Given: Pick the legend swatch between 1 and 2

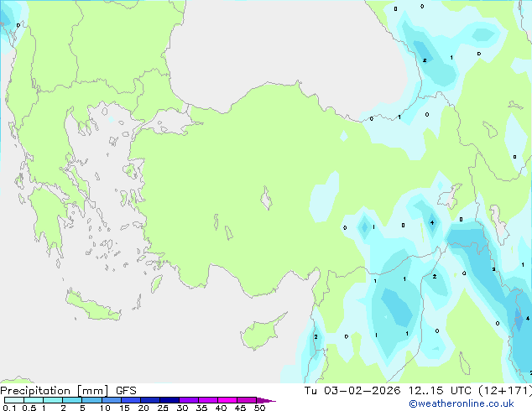Looking at the screenshot, I should tap(53, 400).
